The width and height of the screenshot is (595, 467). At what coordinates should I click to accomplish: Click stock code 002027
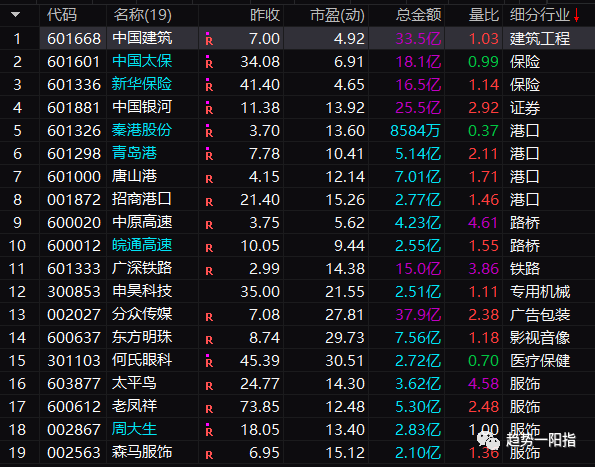click(74, 314)
